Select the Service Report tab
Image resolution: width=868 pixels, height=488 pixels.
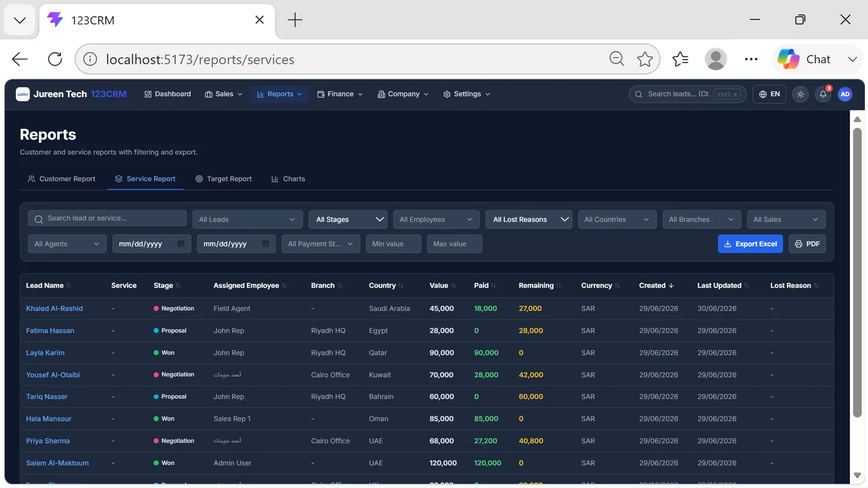coord(145,179)
